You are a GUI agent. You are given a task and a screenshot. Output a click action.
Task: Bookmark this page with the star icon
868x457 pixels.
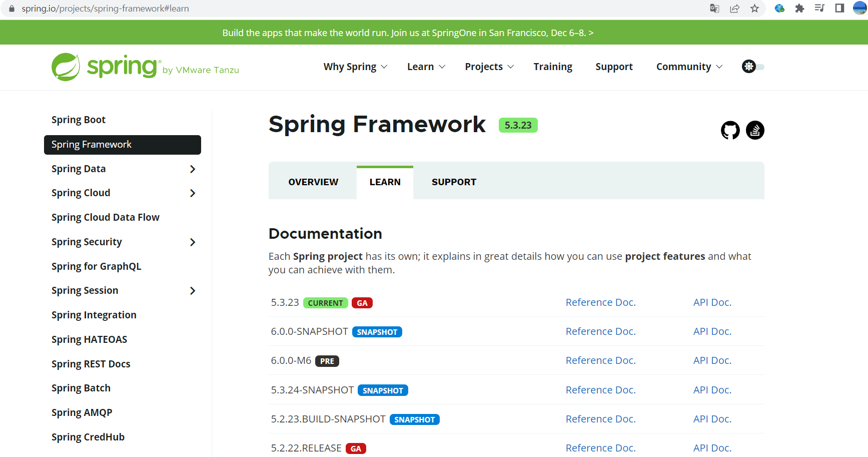click(754, 8)
